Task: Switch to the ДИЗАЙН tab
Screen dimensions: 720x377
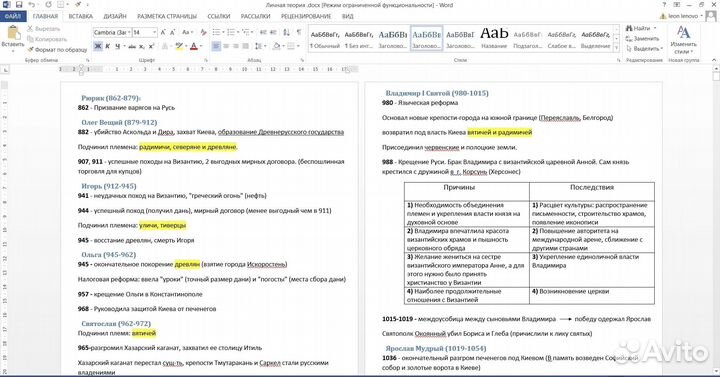Action: tap(115, 16)
